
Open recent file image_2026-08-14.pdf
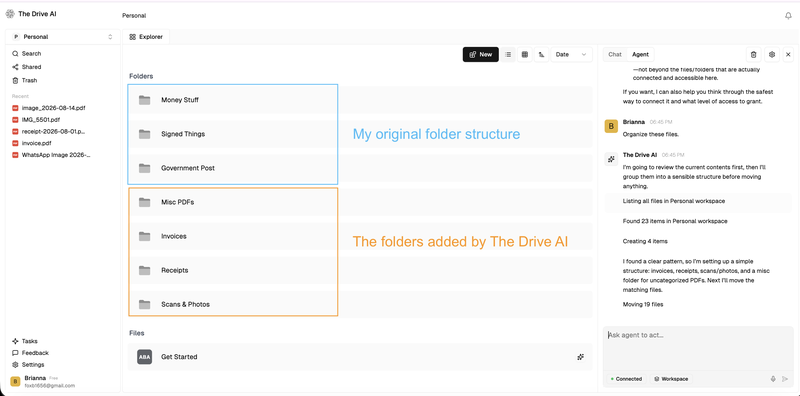[49, 108]
